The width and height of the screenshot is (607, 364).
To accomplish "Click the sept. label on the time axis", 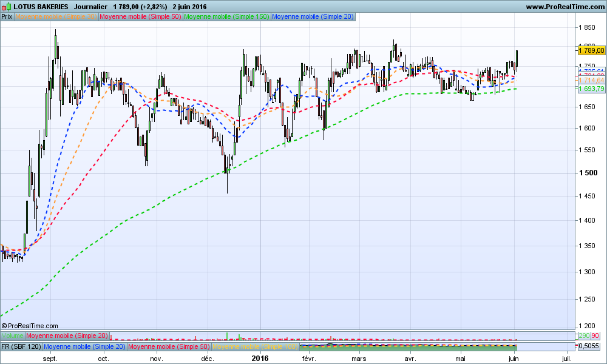I will [50, 359].
